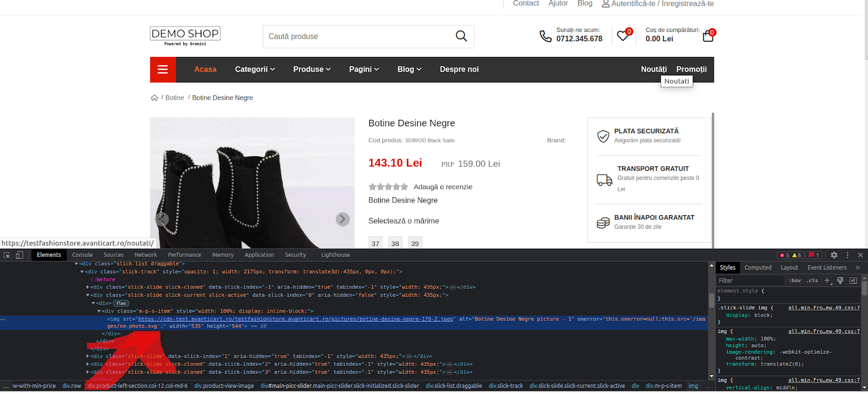Open the wishlist heart icon
The height and width of the screenshot is (394, 868).
(x=623, y=36)
